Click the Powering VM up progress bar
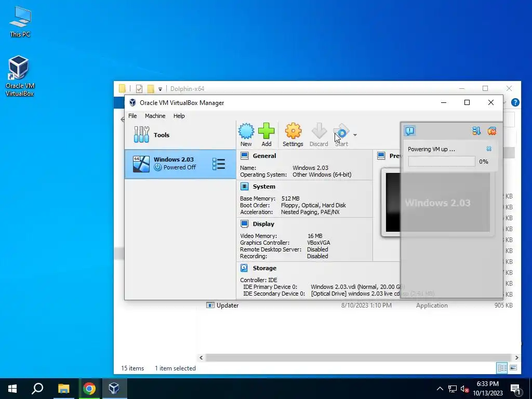 coord(442,162)
